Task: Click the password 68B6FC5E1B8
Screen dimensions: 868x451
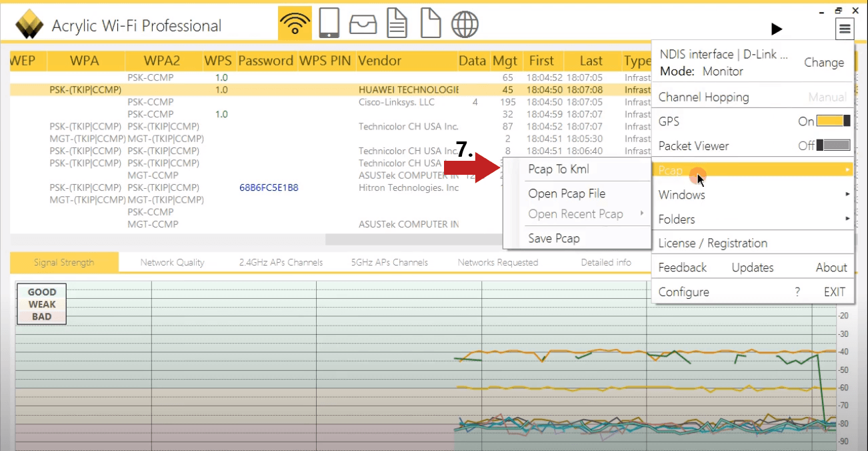Action: [x=269, y=187]
